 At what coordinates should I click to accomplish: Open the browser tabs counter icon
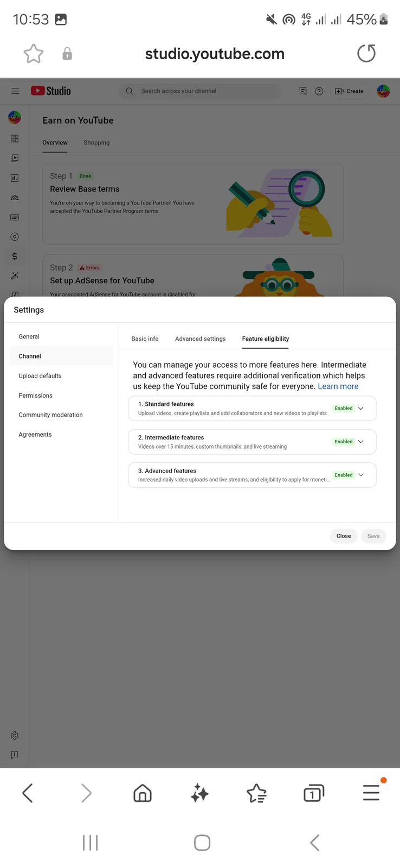click(313, 794)
